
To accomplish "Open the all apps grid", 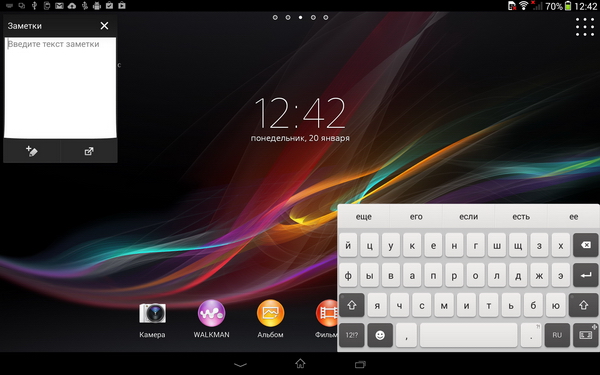I will tap(585, 26).
